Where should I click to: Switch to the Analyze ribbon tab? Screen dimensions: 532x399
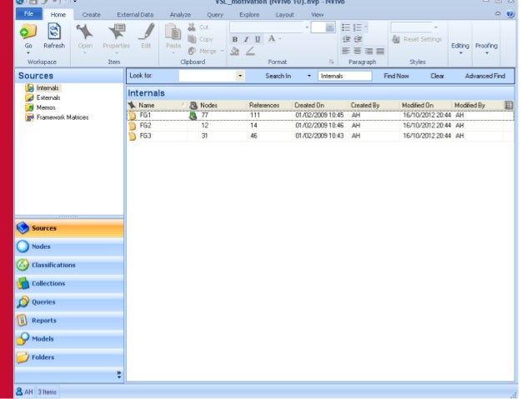click(x=180, y=15)
